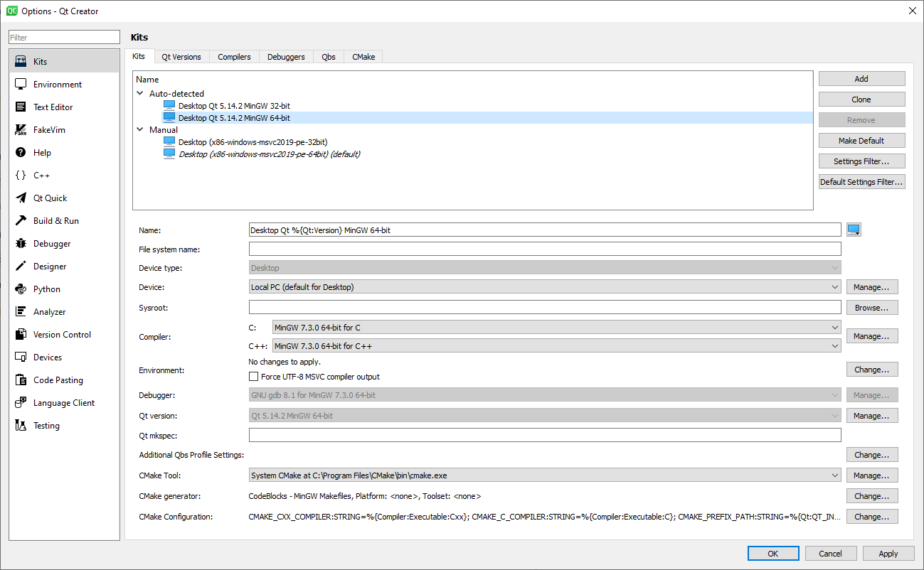Switch to the Debuggers tab
The width and height of the screenshot is (924, 570).
286,57
